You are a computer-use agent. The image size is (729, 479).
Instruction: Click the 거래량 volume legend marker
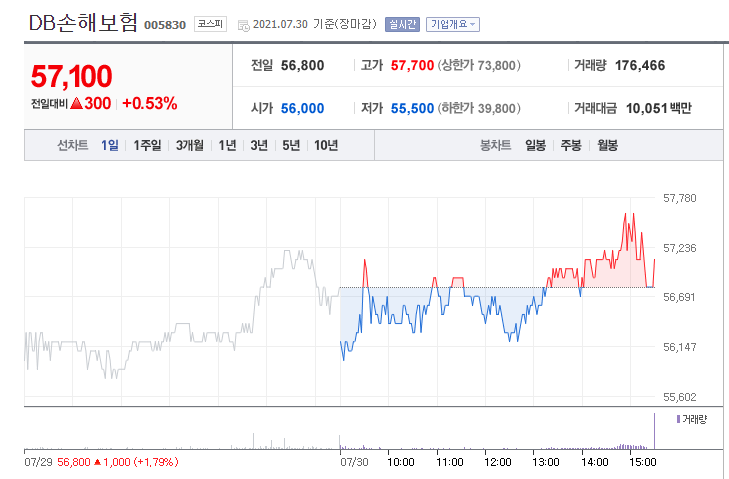coord(679,419)
